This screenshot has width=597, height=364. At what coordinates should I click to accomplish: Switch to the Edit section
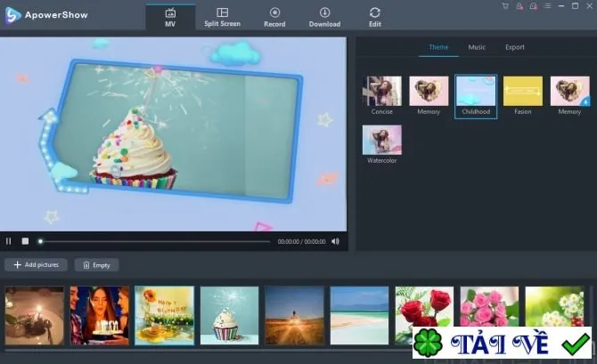coord(374,18)
